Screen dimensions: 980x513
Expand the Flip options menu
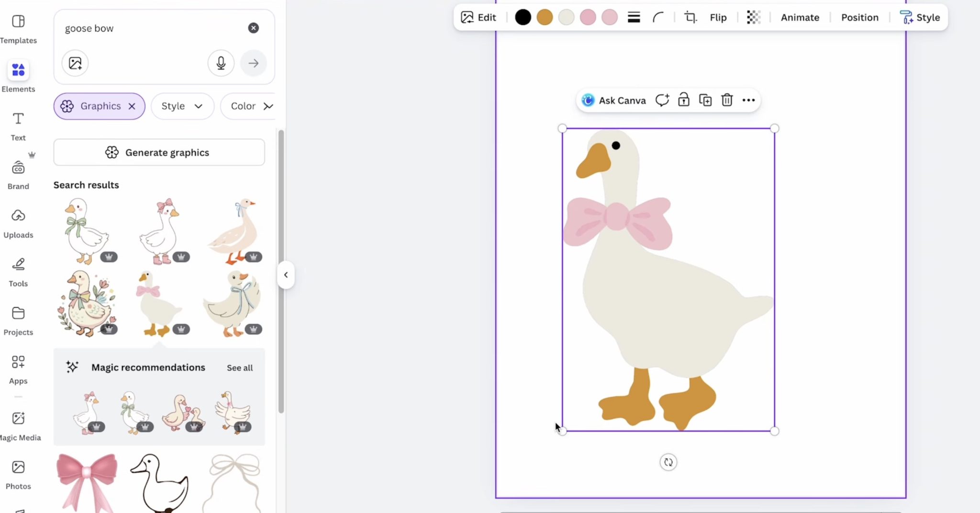[x=718, y=17]
